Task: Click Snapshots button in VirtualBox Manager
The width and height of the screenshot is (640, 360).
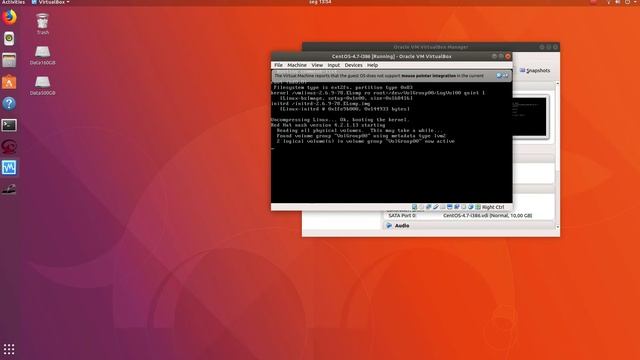Action: (x=535, y=71)
